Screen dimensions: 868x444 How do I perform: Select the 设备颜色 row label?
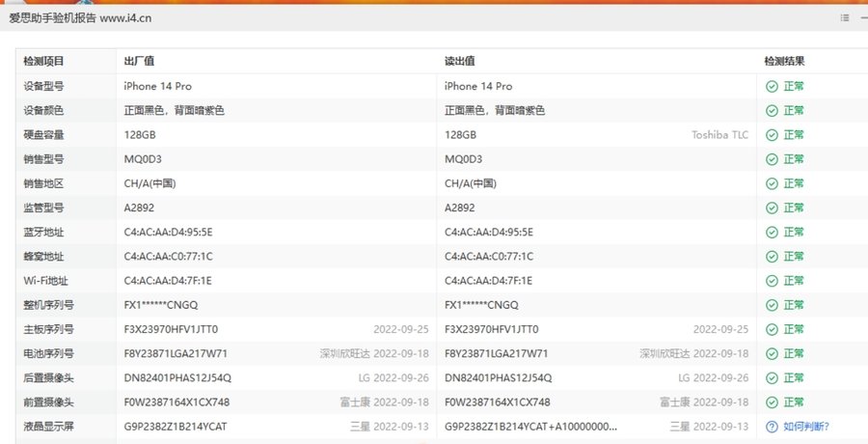pyautogui.click(x=43, y=111)
